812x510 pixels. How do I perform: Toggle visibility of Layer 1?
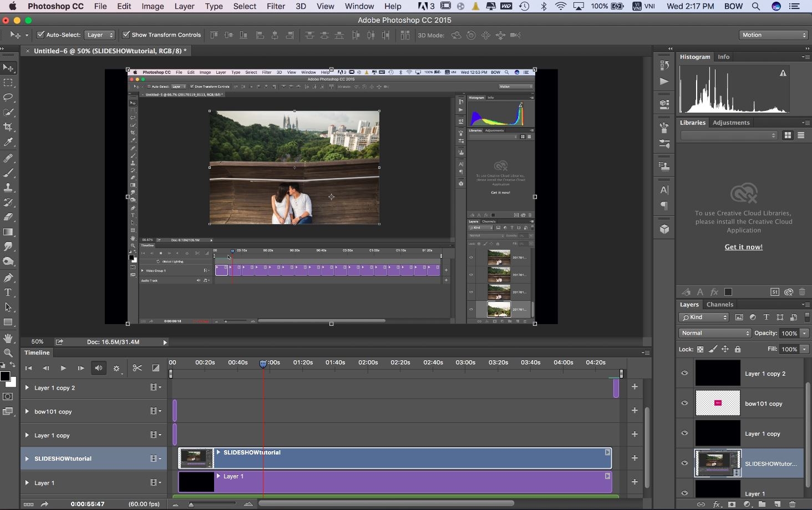(684, 493)
